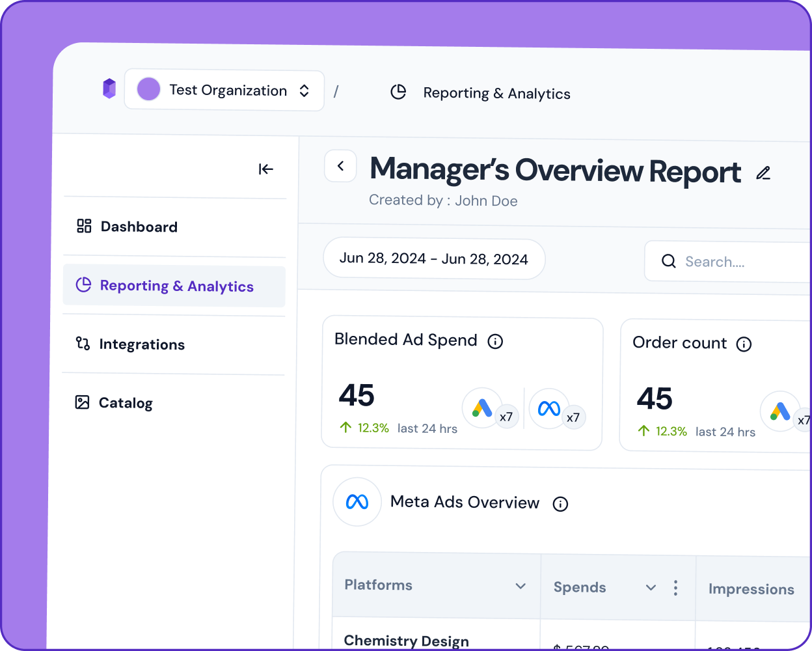Image resolution: width=812 pixels, height=651 pixels.
Task: Click the Meta logo beside Meta Ads Overview
Action: point(357,502)
